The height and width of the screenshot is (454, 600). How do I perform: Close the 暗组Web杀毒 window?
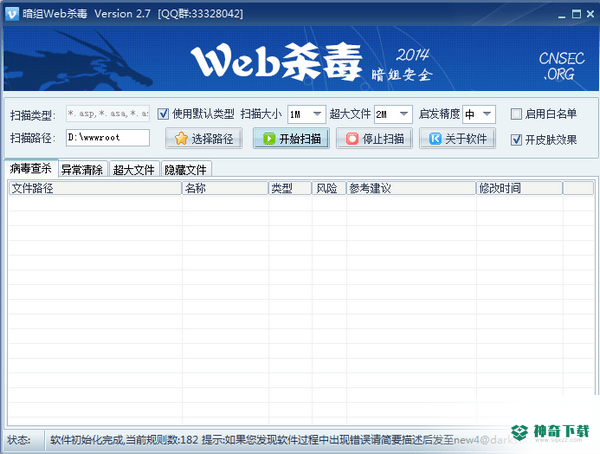590,14
